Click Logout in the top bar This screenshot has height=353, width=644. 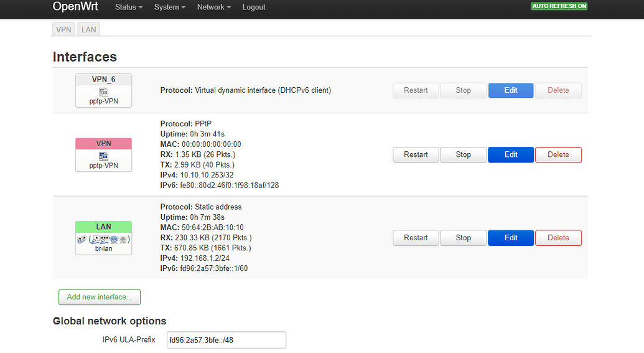(254, 7)
